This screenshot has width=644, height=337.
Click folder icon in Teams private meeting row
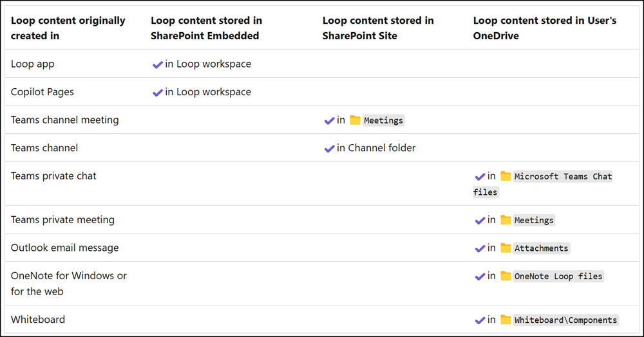click(x=506, y=220)
